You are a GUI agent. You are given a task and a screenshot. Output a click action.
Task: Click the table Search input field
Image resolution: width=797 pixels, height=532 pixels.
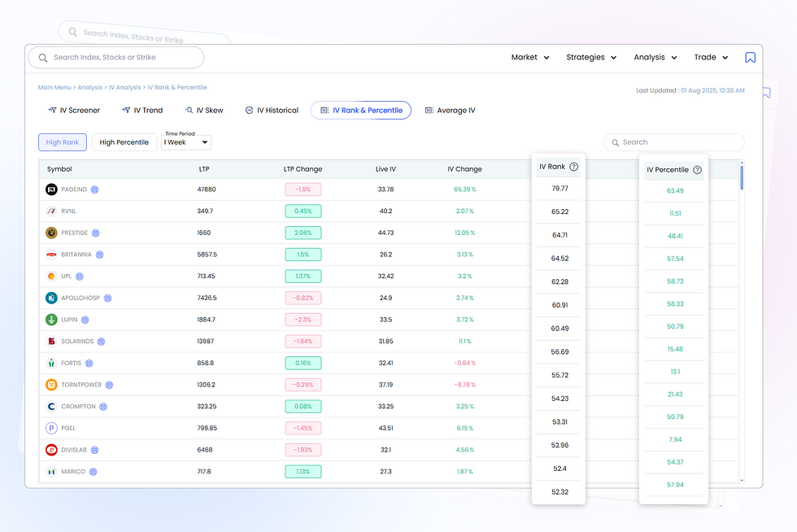coord(674,142)
